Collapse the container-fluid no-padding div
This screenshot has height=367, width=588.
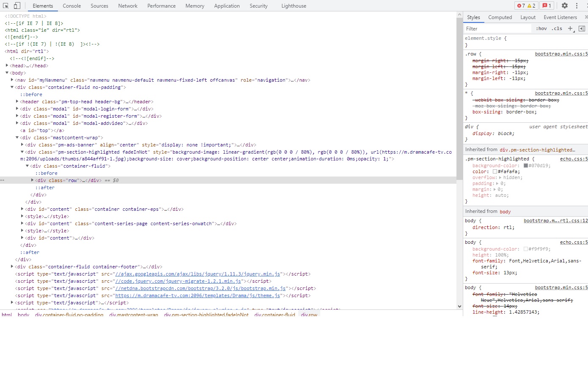pos(12,87)
